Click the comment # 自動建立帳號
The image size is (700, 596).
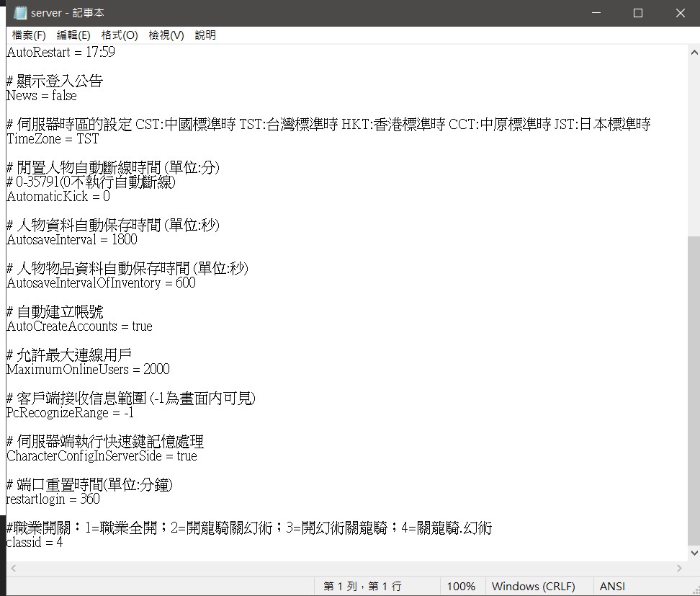[x=55, y=311]
